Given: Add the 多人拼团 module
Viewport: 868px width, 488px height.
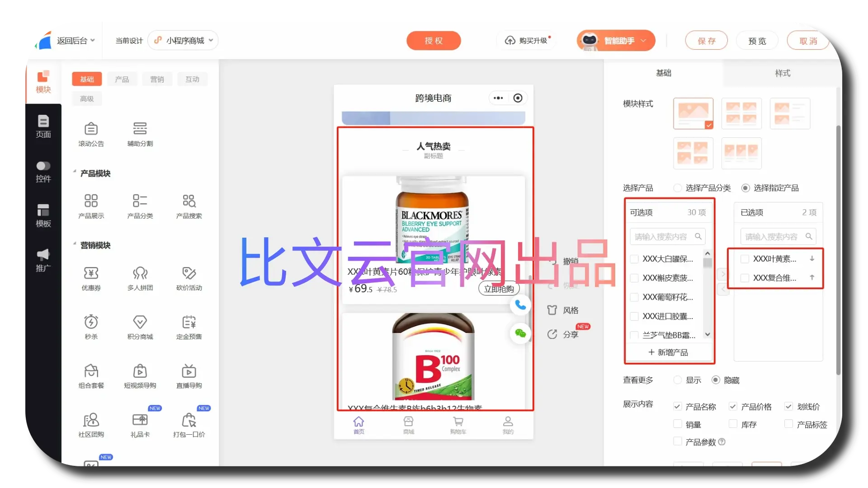Looking at the screenshot, I should (140, 278).
